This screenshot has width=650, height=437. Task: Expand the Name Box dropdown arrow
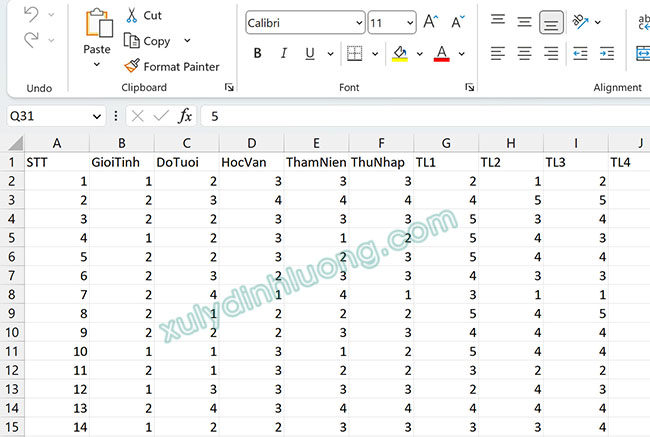[x=96, y=116]
